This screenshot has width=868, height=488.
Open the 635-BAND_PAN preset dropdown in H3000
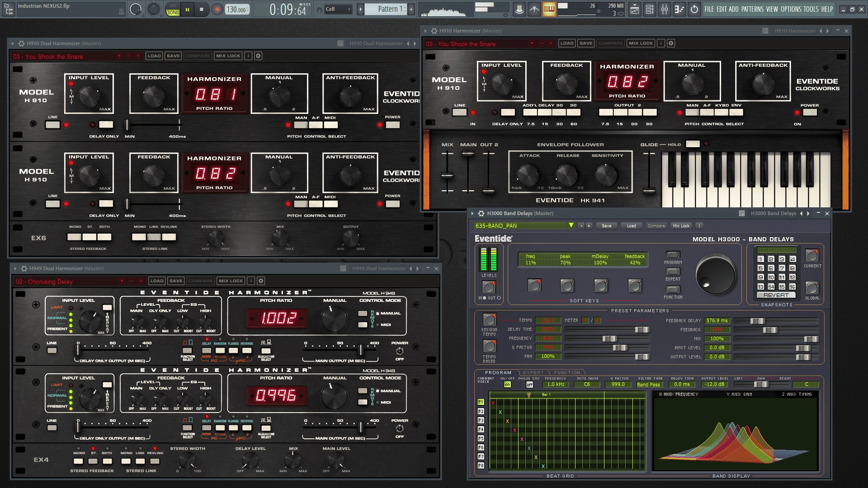[571, 225]
